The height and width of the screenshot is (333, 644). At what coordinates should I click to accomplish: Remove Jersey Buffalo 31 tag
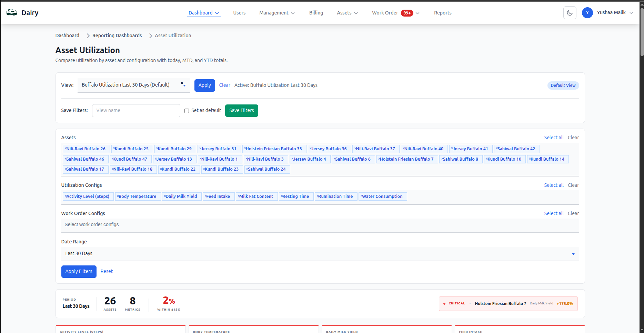[200, 149]
